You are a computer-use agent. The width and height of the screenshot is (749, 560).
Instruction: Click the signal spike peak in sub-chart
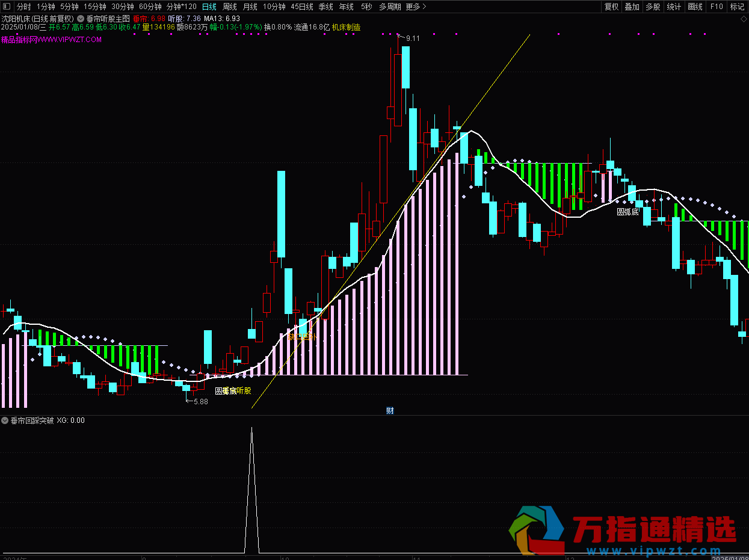[x=251, y=428]
